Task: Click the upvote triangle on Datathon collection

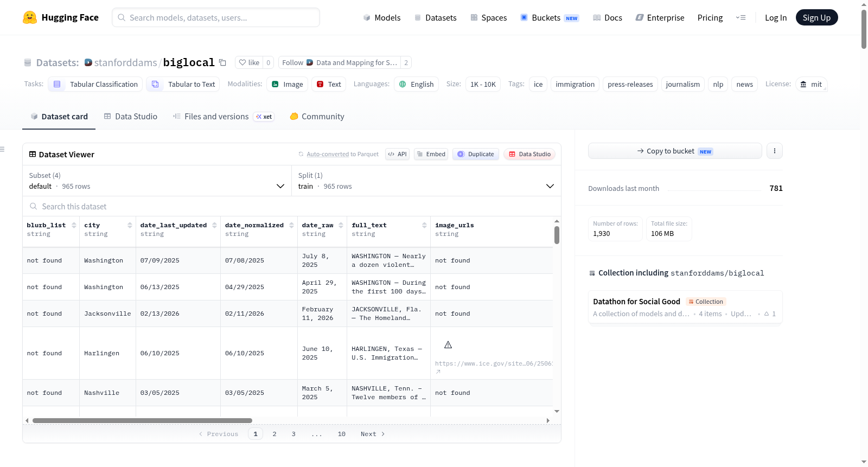Action: (767, 314)
